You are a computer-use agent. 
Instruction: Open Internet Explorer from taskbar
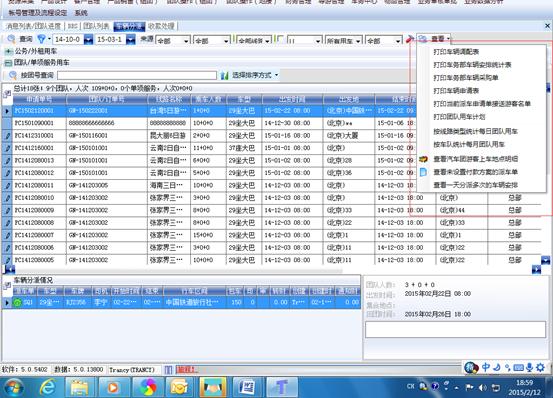click(x=48, y=387)
